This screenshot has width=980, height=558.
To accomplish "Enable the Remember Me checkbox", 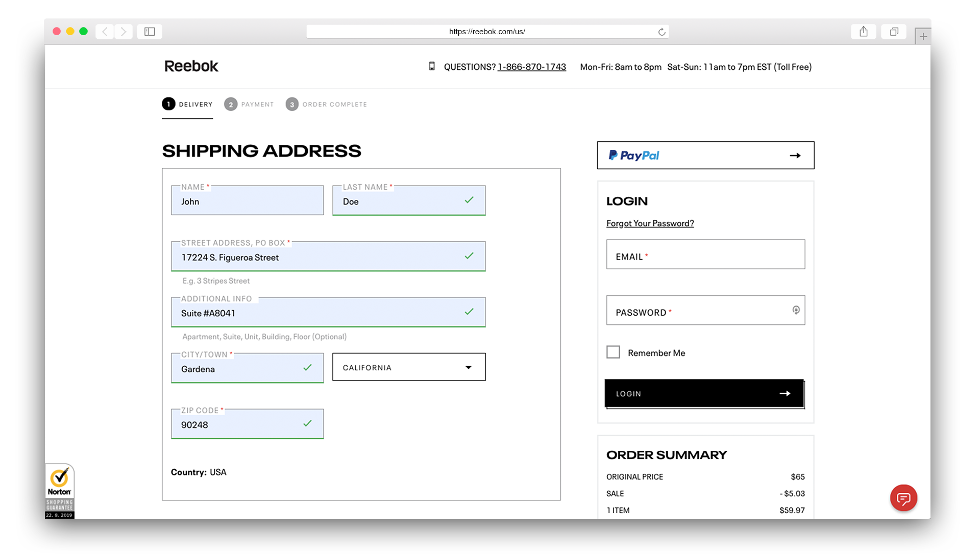I will point(613,352).
